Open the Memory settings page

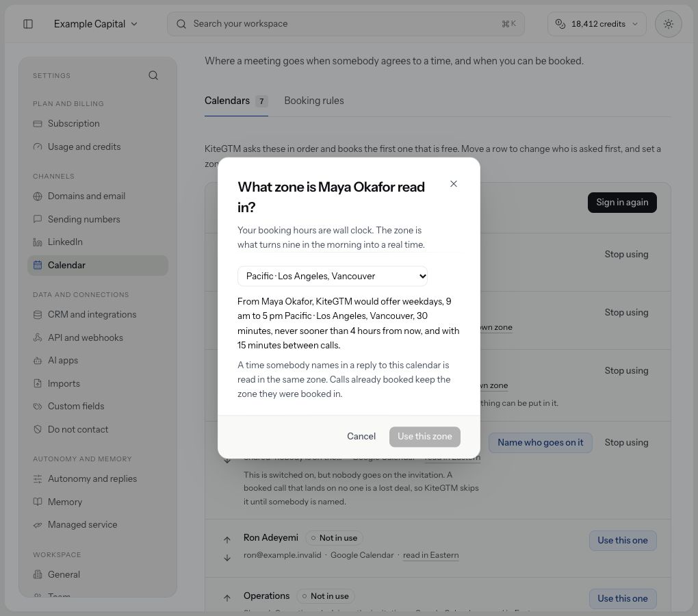click(98, 502)
